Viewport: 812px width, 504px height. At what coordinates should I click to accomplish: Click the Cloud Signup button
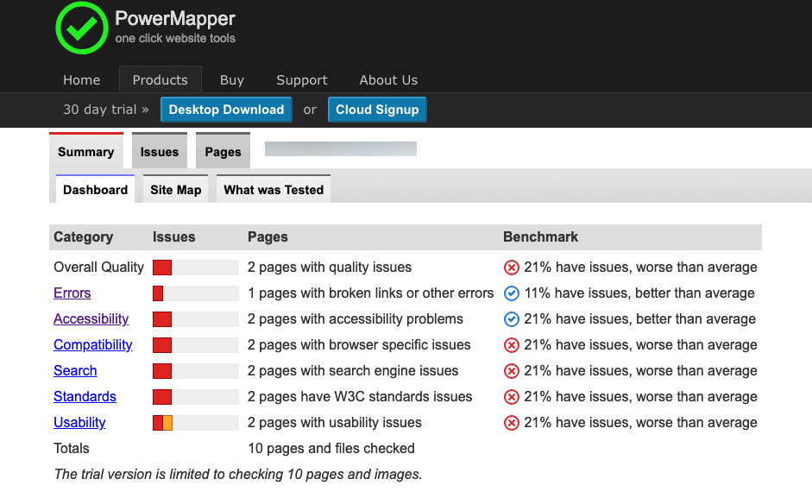click(x=377, y=110)
